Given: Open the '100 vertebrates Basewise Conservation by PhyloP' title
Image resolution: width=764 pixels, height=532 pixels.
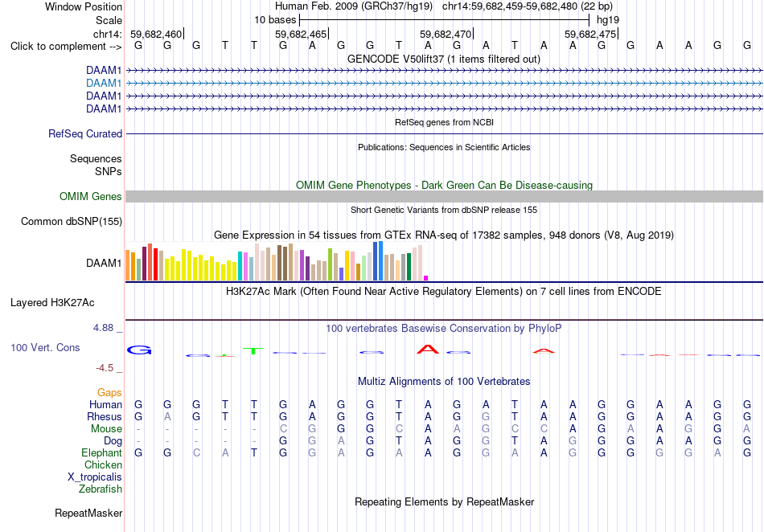Looking at the screenshot, I should (x=444, y=329).
